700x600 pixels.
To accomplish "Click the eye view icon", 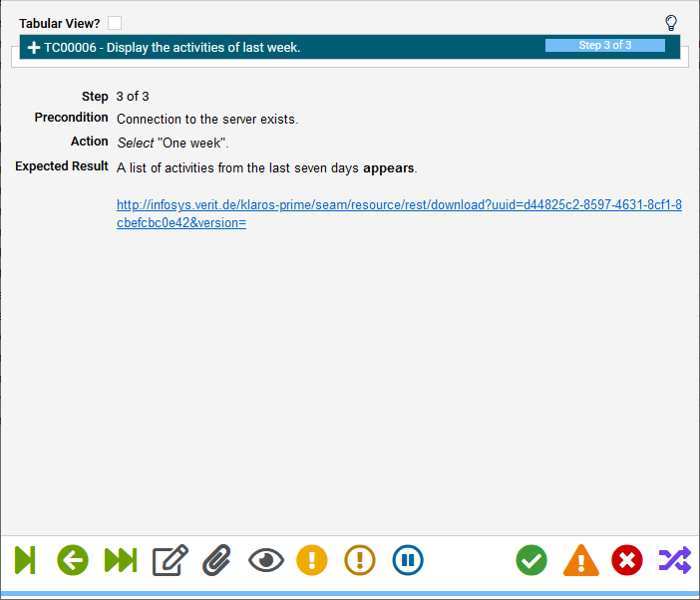I will click(x=266, y=560).
